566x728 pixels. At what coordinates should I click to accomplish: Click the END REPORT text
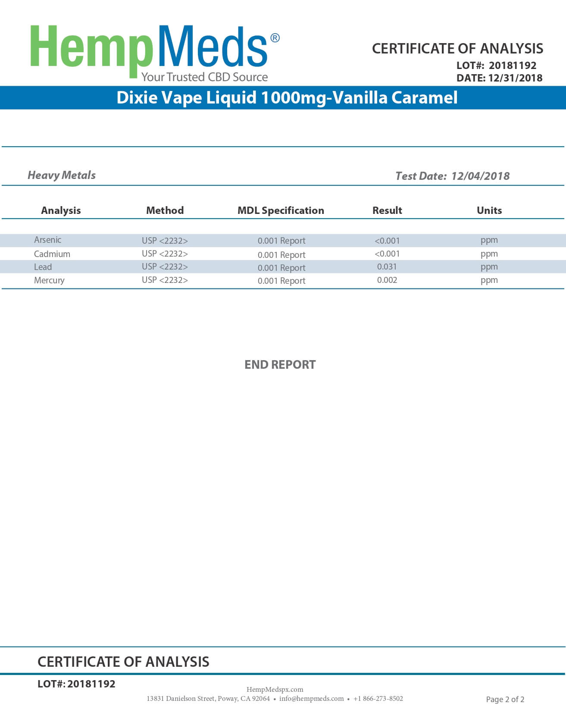point(280,365)
